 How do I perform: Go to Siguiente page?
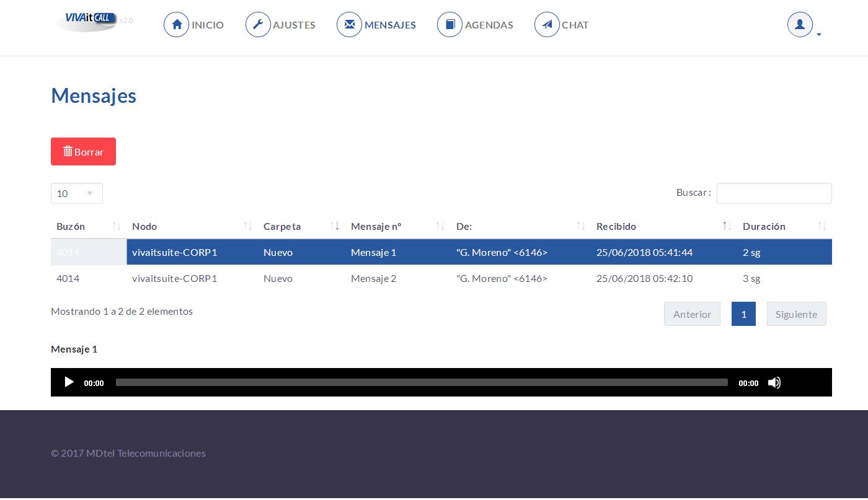point(796,314)
